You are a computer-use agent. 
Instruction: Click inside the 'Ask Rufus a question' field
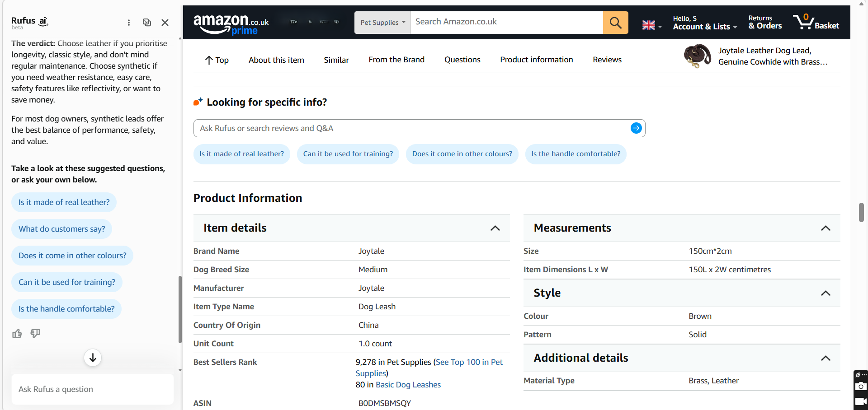click(x=92, y=389)
